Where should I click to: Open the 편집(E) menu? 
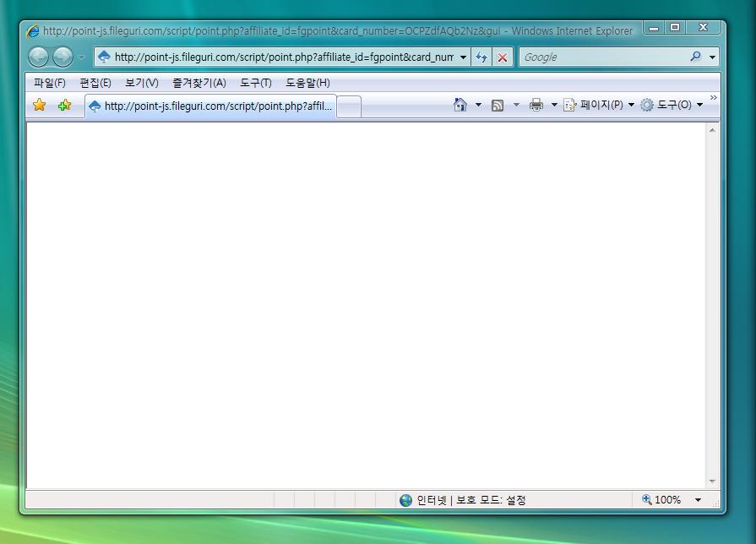(x=95, y=83)
